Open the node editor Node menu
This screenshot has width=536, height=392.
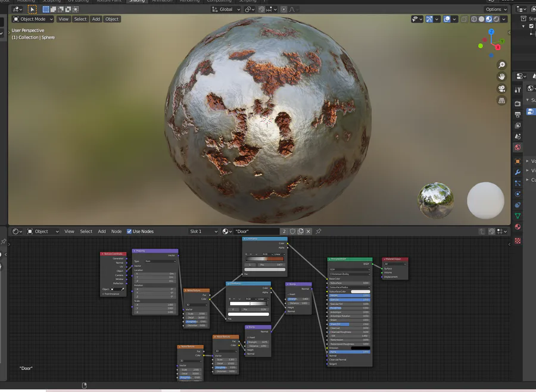(x=116, y=231)
